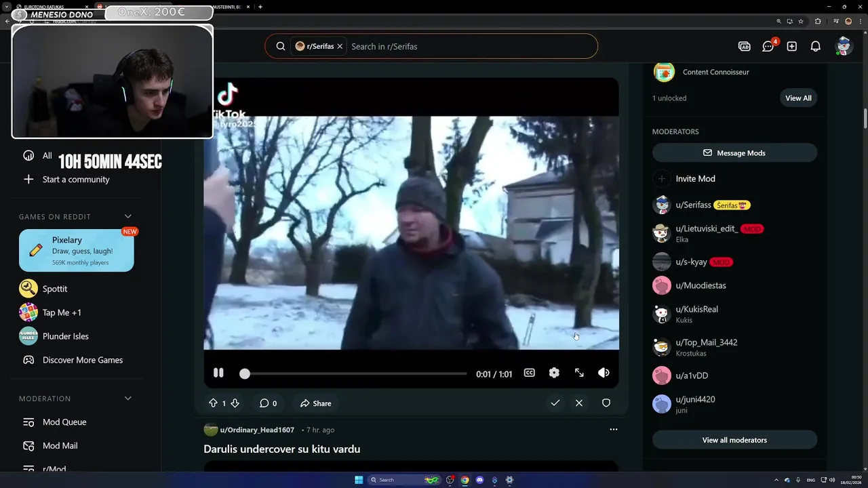Open Mod Mail
Screen dimensions: 868x488
[60, 446]
